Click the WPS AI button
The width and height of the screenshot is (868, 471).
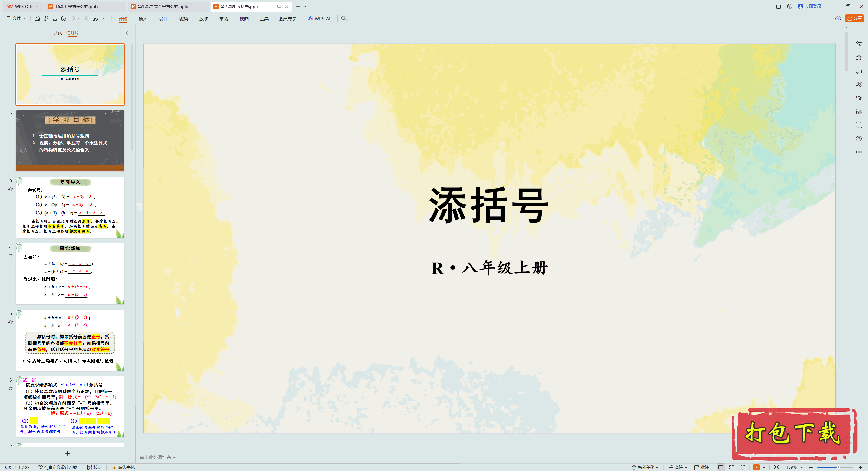point(319,18)
